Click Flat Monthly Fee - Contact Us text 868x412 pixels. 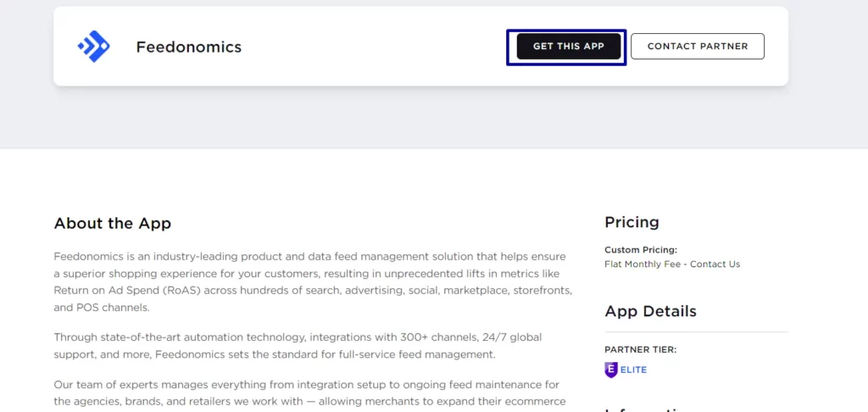tap(672, 264)
